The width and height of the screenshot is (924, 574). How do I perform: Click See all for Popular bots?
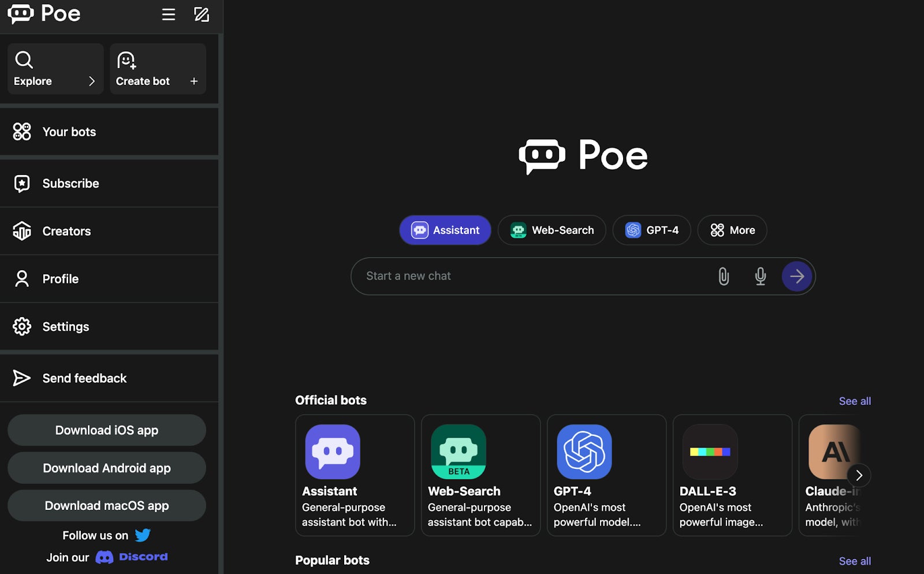(x=855, y=561)
